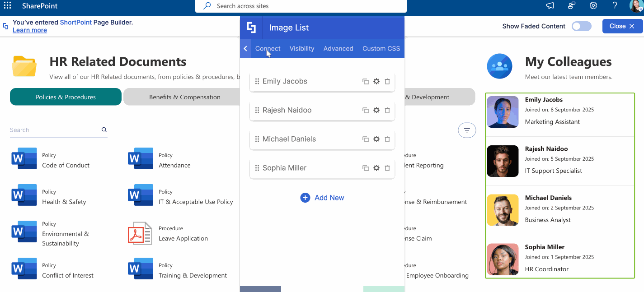This screenshot has height=292, width=644.
Task: Duplicate the Michael Daniels list item
Action: pyautogui.click(x=366, y=139)
